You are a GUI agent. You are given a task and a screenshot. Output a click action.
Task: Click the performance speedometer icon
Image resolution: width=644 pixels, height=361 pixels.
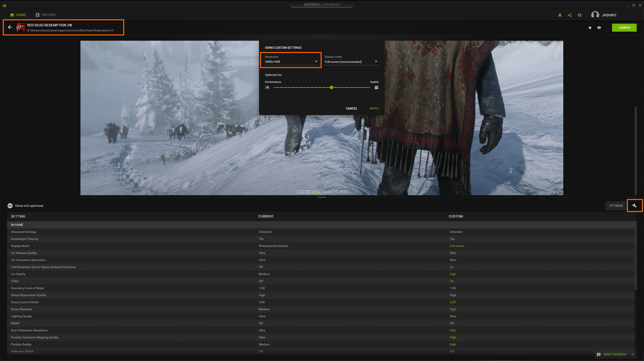[267, 87]
